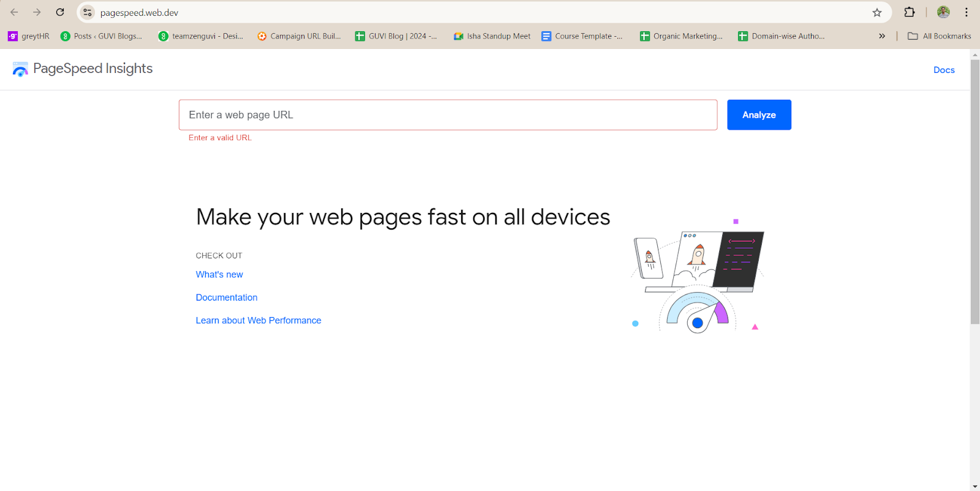Go forward using the browser forward arrow
The height and width of the screenshot is (491, 980).
click(37, 12)
